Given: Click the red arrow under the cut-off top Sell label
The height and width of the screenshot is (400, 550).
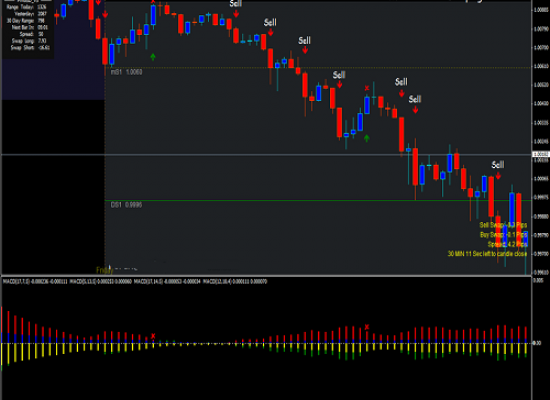Looking at the screenshot, I should coord(236,14).
